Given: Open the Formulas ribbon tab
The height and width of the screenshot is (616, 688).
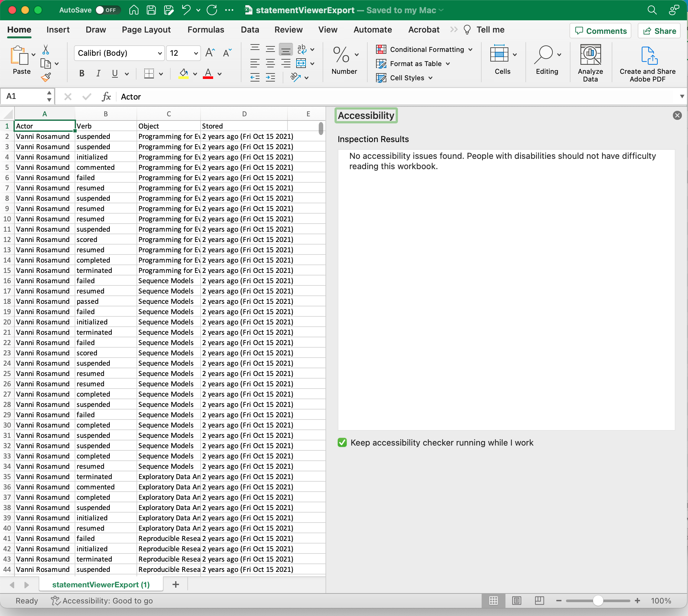Looking at the screenshot, I should [x=206, y=30].
